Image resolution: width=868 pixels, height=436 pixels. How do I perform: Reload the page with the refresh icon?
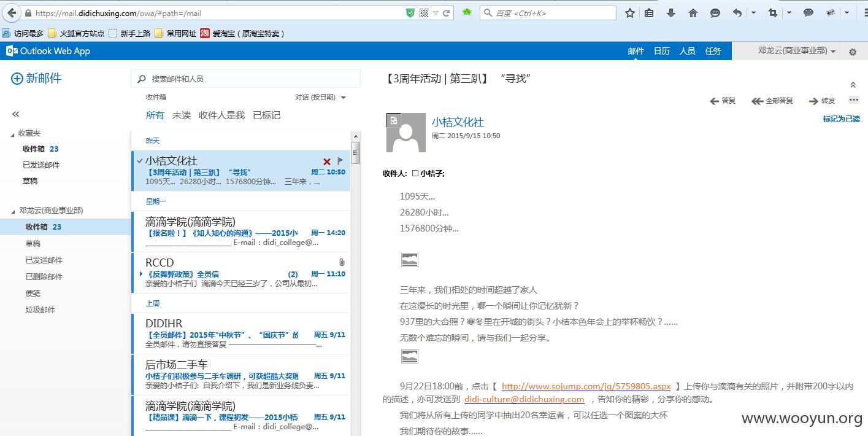[x=447, y=13]
